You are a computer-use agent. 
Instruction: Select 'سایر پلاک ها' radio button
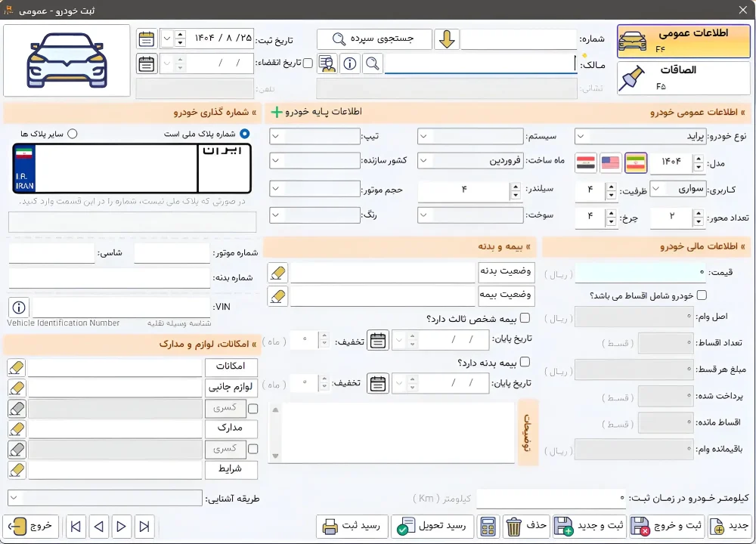[73, 134]
